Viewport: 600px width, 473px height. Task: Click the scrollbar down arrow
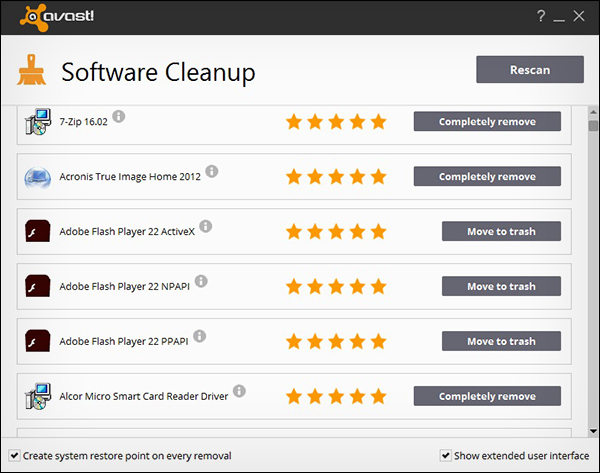click(x=593, y=431)
